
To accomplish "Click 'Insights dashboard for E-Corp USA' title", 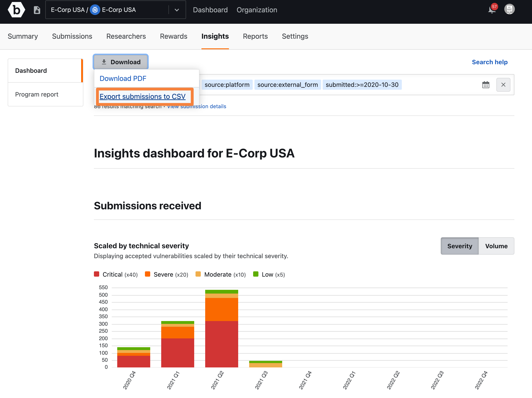I will (x=194, y=153).
